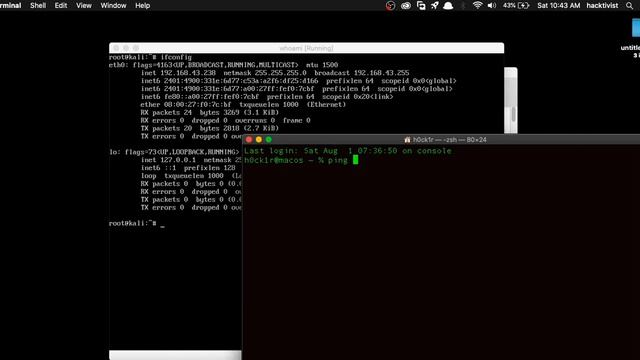The image size is (640, 360).
Task: Open Spotlight search magnifier
Action: 629,6
